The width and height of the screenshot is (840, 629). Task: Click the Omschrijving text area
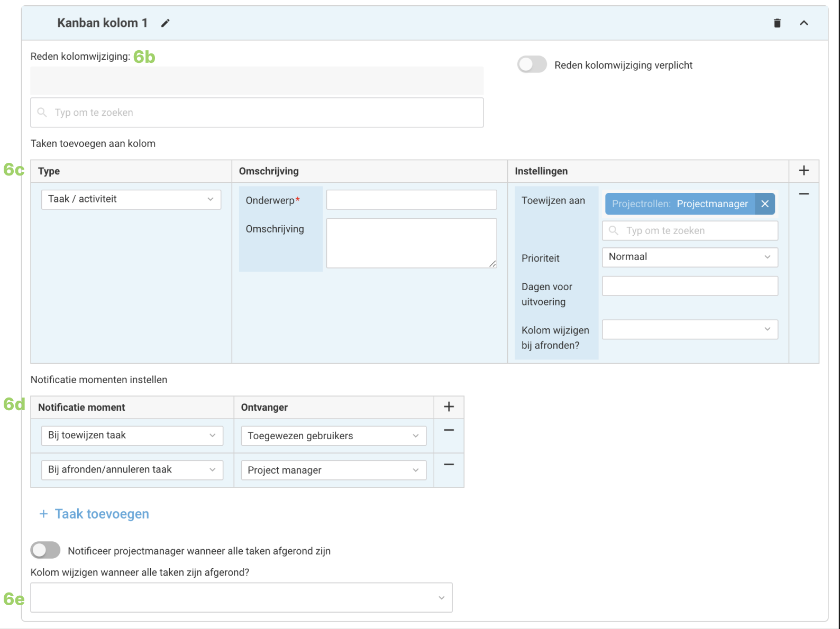411,243
